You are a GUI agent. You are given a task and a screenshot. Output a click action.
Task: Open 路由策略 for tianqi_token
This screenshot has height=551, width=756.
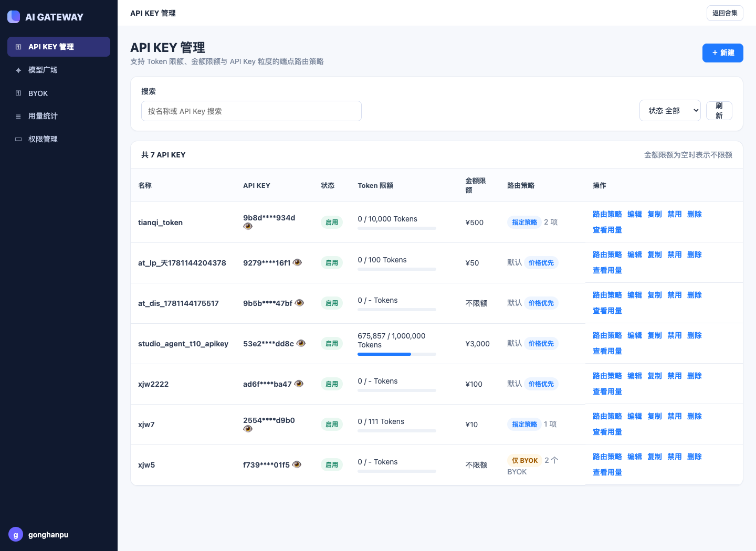[607, 214]
